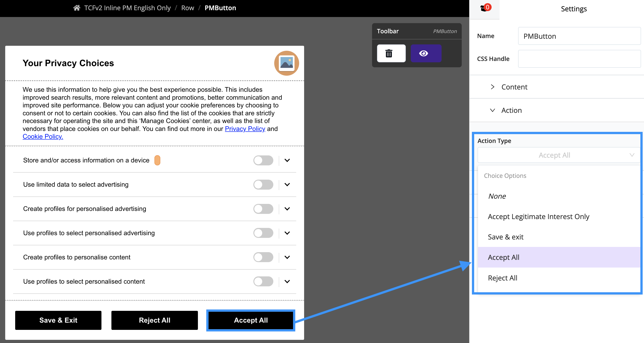Toggle Use profiles to select personalised content
This screenshot has width=644, height=343.
[x=263, y=281]
